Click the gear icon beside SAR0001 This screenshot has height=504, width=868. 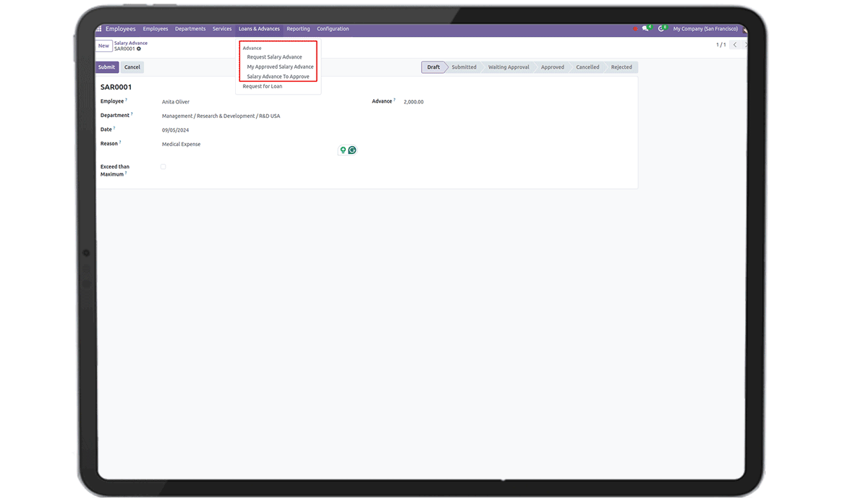pyautogui.click(x=139, y=49)
